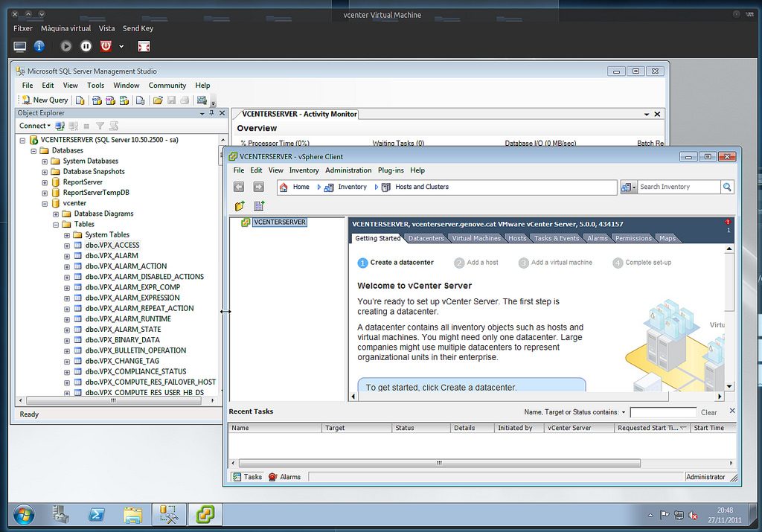Shut down the virtual machine power icon

coord(106,46)
